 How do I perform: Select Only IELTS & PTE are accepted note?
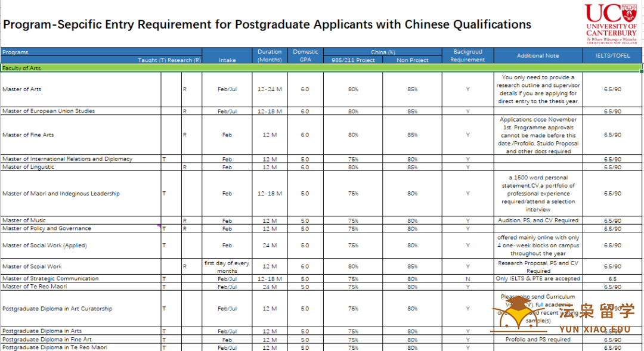click(x=538, y=278)
